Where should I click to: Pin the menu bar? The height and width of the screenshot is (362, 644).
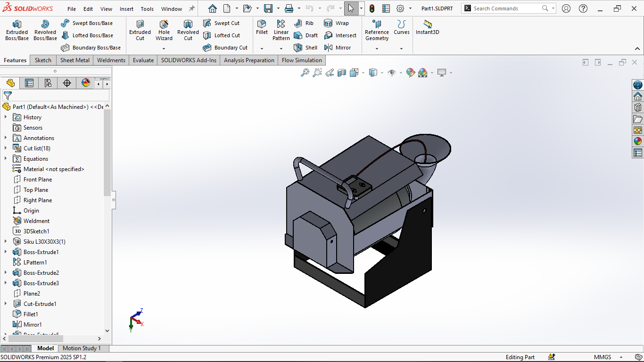point(191,8)
